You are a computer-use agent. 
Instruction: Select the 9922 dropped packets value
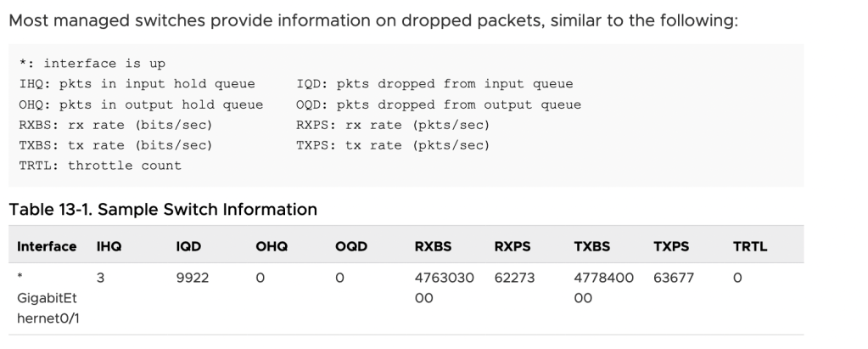192,278
